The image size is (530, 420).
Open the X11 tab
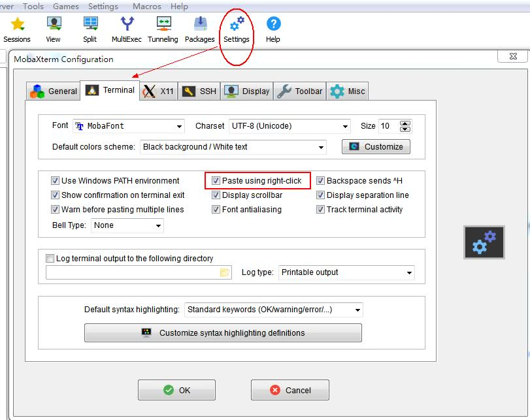[159, 91]
